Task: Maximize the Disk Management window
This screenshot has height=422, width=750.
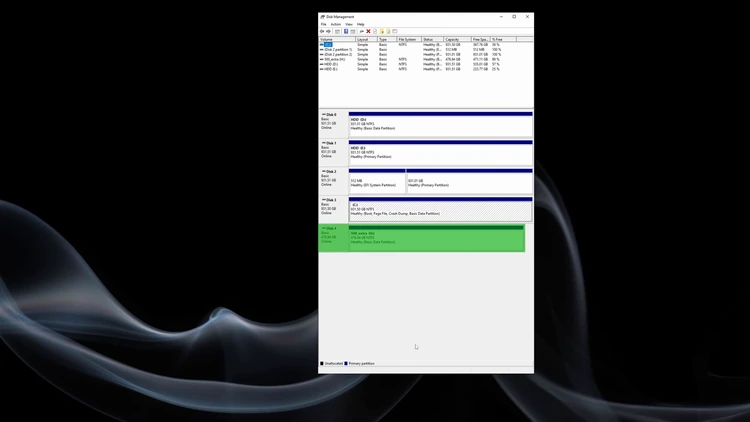Action: coord(514,17)
